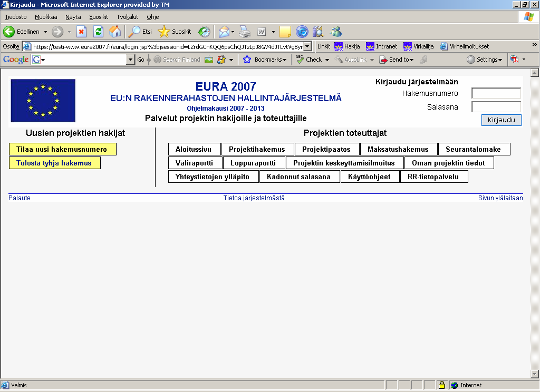Viewport: 540px width, 392px height.
Task: Open the Home page icon
Action: tap(115, 32)
